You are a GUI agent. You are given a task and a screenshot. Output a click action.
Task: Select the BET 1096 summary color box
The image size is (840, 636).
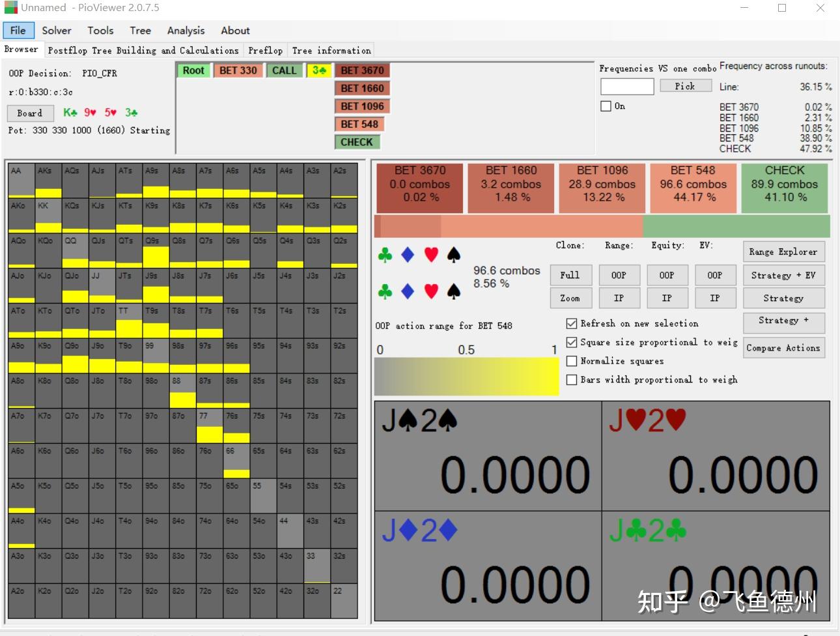tap(602, 188)
